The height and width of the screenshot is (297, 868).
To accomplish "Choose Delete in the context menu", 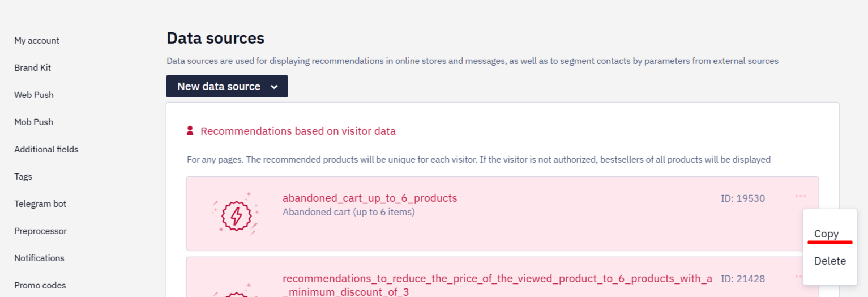I will coord(830,261).
